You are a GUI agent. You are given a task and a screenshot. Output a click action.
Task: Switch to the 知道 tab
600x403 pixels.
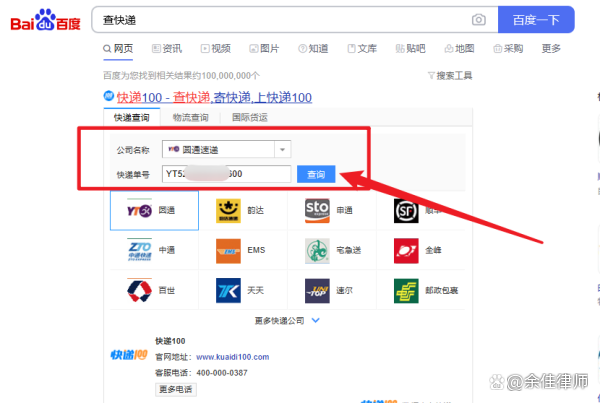tap(313, 49)
